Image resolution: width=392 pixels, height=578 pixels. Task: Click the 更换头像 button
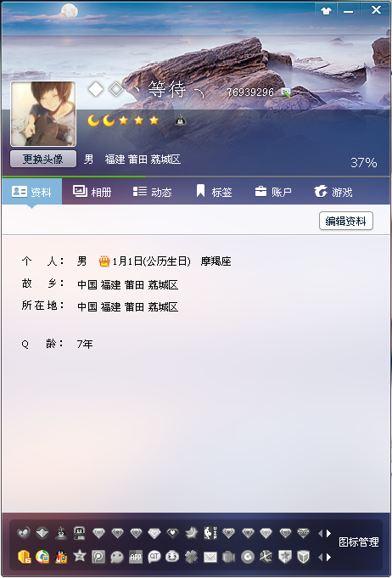43,159
